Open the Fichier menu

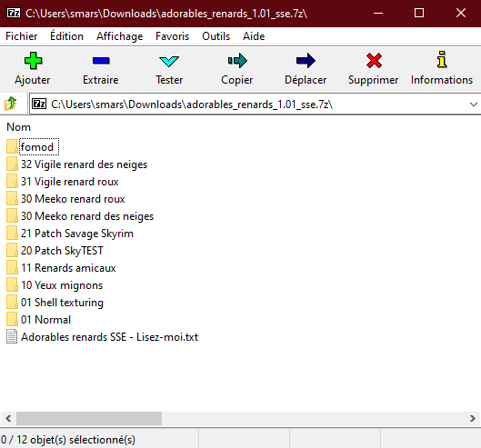coord(22,36)
